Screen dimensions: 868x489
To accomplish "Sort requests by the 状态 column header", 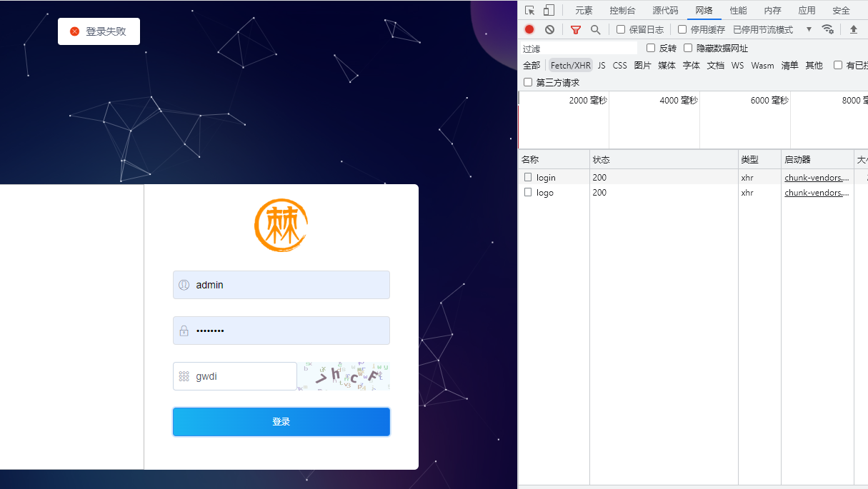I will pos(664,159).
